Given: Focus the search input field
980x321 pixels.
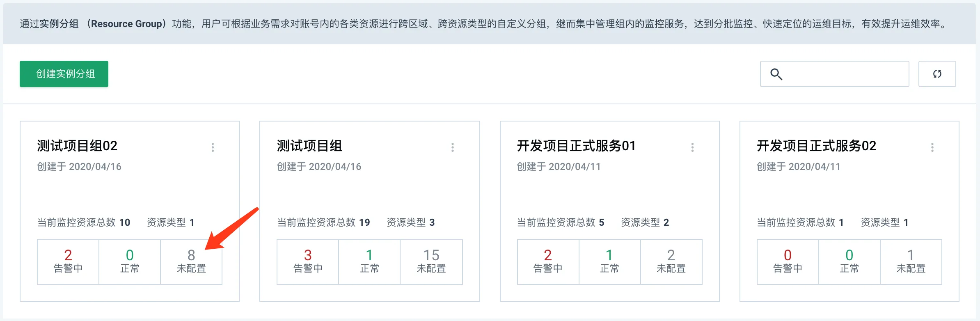Looking at the screenshot, I should click(x=845, y=74).
